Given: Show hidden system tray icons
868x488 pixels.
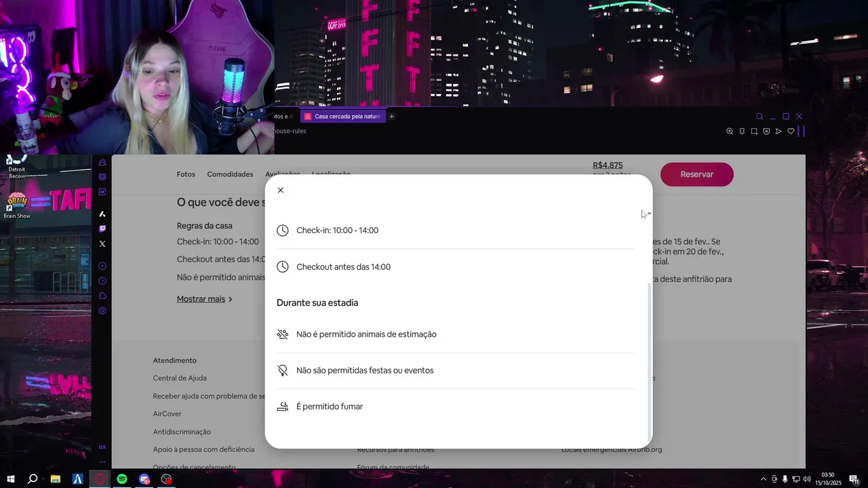Looking at the screenshot, I should tap(764, 479).
